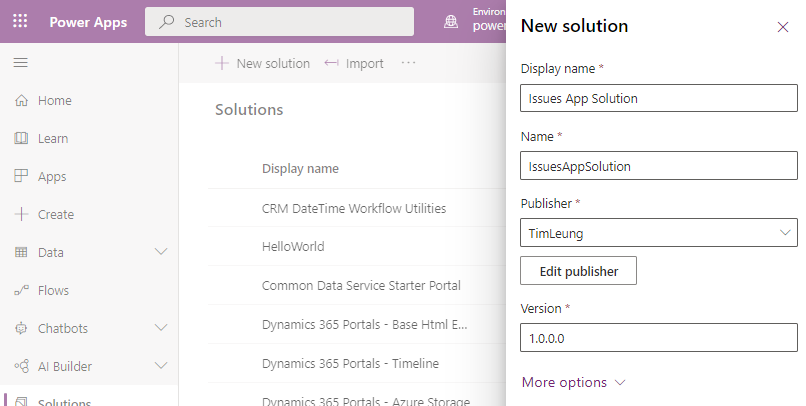Click the Import toolbar button
The height and width of the screenshot is (406, 806).
[x=354, y=63]
